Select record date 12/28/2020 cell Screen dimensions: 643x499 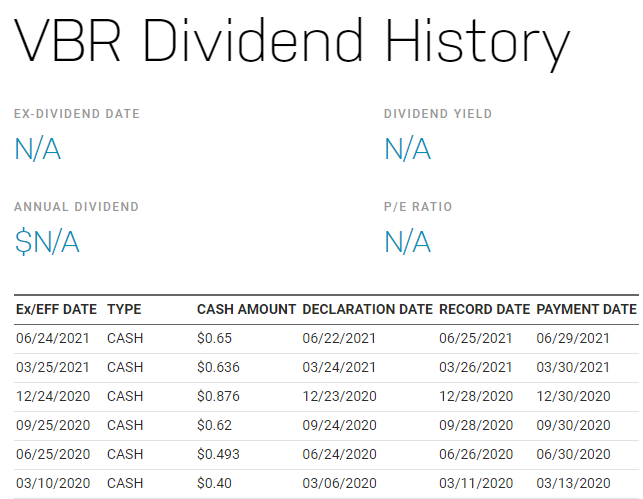pyautogui.click(x=476, y=396)
